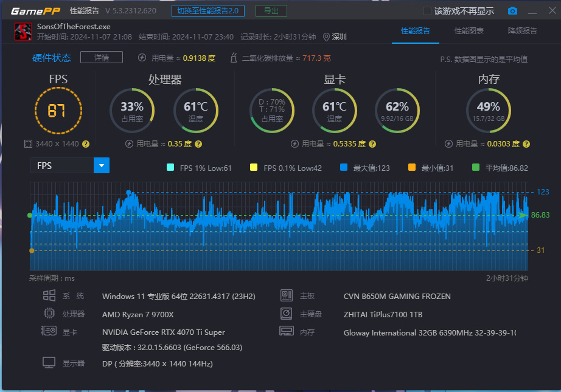
Task: Click the Gloway International 32GB memory text
Action: pyautogui.click(x=430, y=332)
